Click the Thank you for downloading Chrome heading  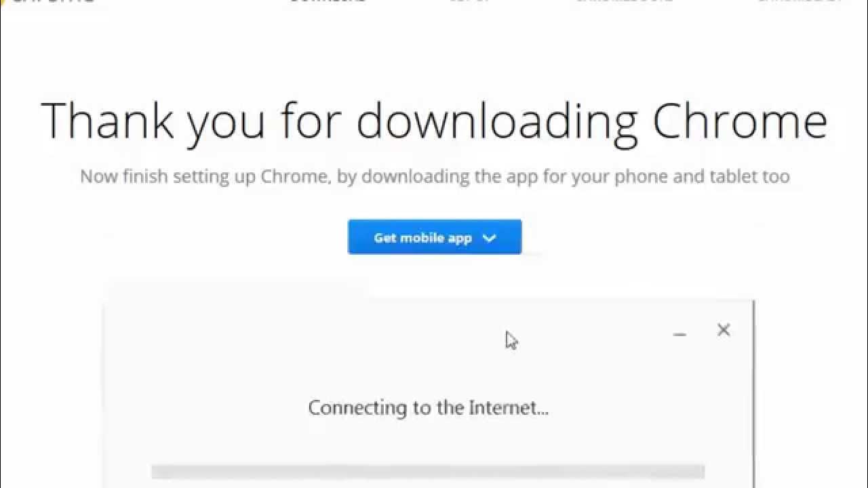tap(434, 121)
